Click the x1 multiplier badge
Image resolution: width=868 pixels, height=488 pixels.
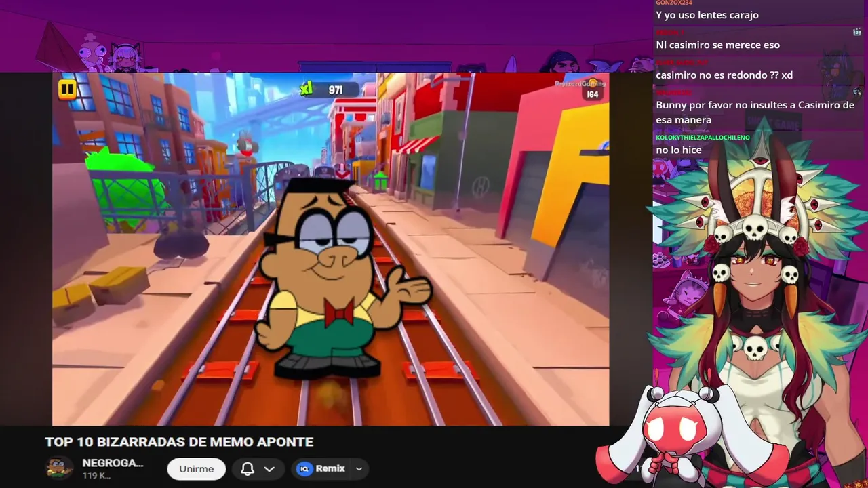click(x=307, y=89)
